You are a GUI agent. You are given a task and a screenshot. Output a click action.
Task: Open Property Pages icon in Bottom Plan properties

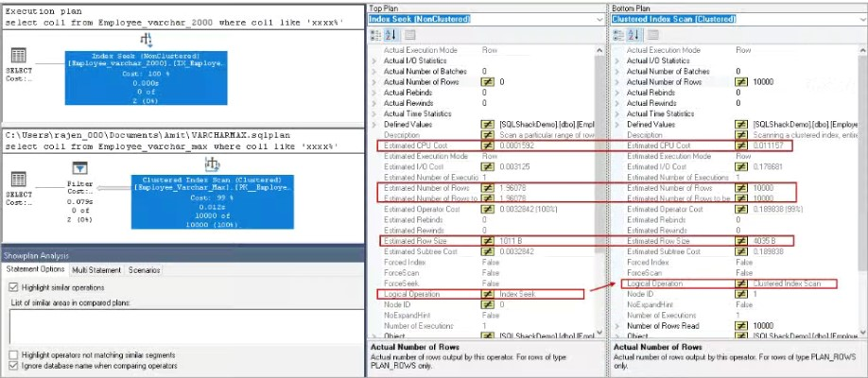(x=652, y=35)
